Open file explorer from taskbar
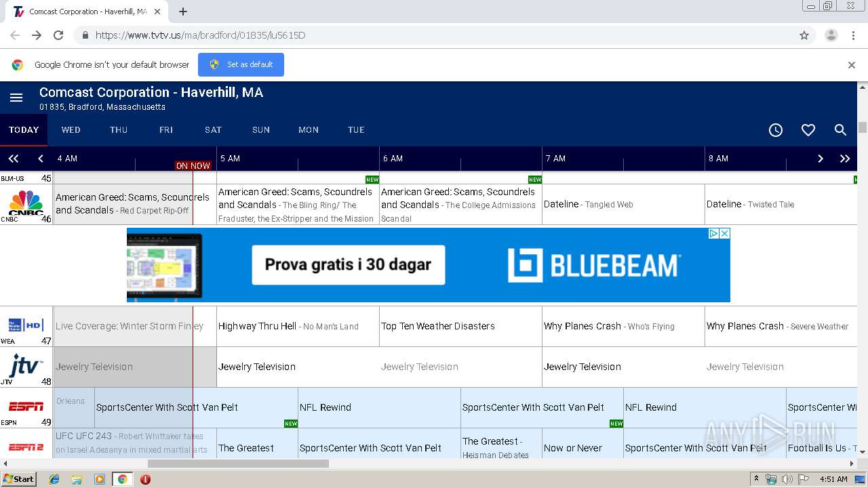The height and width of the screenshot is (488, 868). pyautogui.click(x=77, y=479)
